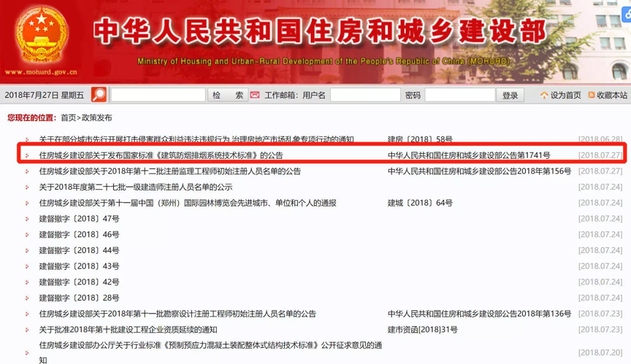Click the 登录 login button
Image resolution: width=631 pixels, height=364 pixels.
(510, 96)
